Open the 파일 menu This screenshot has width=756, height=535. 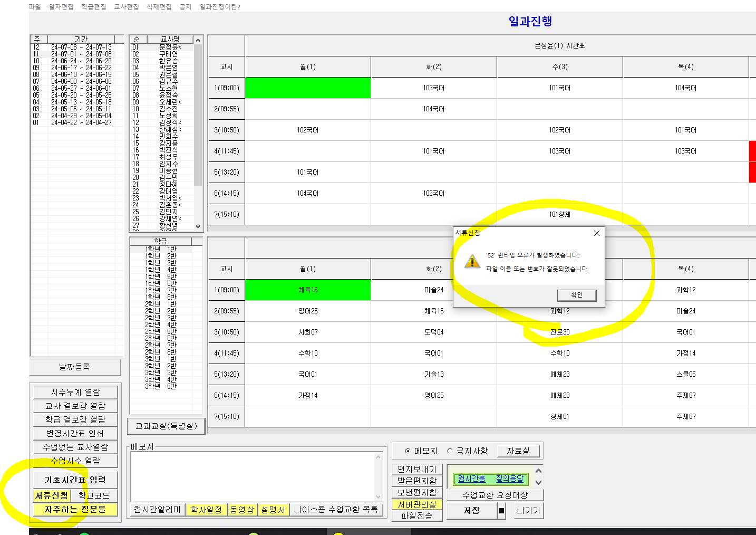point(35,7)
